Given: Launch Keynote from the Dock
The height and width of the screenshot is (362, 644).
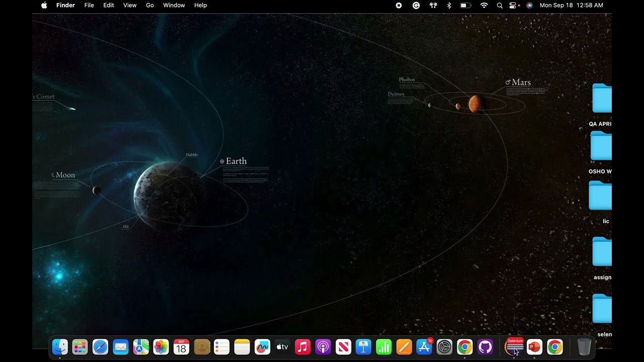Looking at the screenshot, I should pyautogui.click(x=363, y=347).
